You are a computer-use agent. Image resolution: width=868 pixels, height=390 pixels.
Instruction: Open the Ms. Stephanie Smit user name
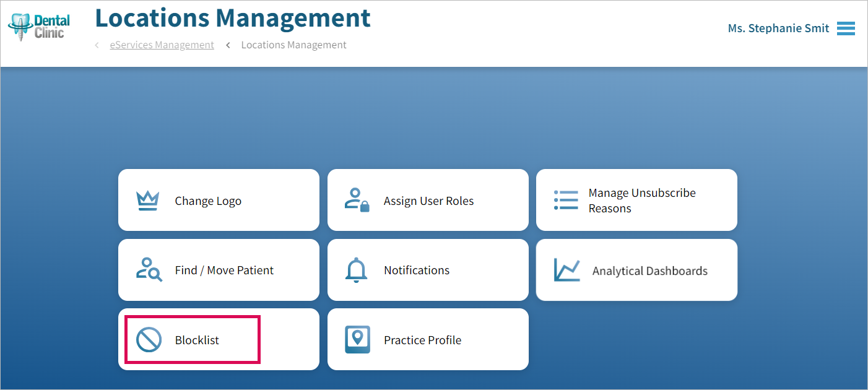click(x=778, y=28)
